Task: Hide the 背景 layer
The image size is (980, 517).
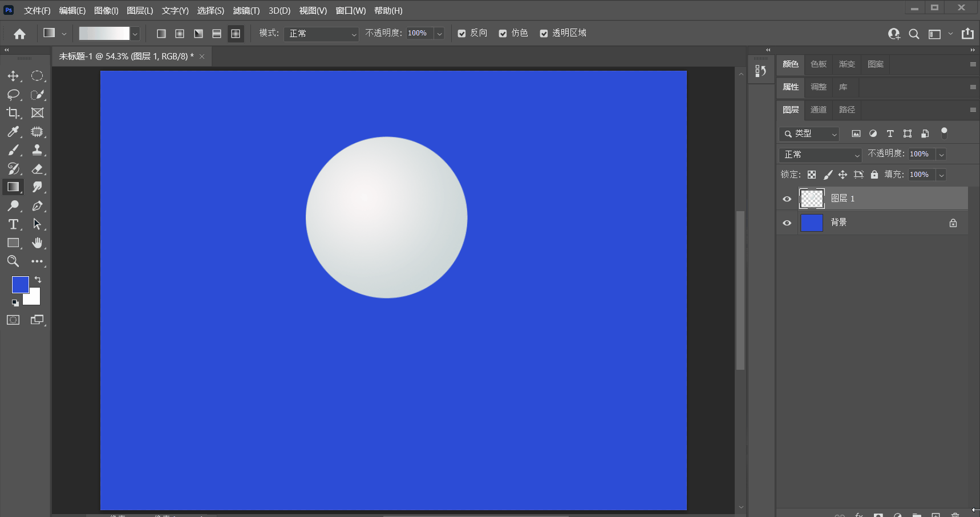Action: pos(787,223)
